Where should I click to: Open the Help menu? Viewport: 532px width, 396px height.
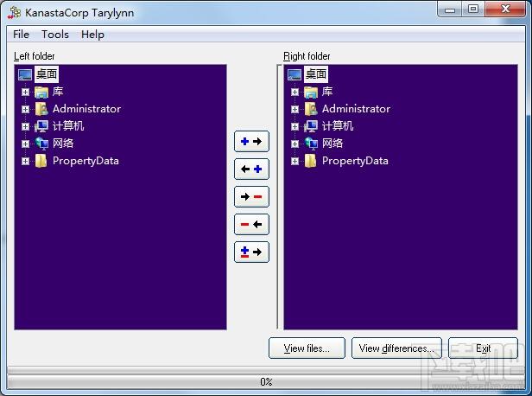point(92,35)
